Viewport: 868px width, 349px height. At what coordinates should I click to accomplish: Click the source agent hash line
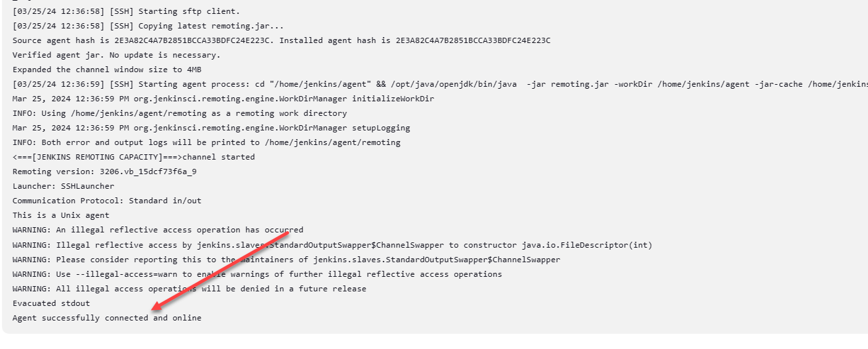[281, 40]
